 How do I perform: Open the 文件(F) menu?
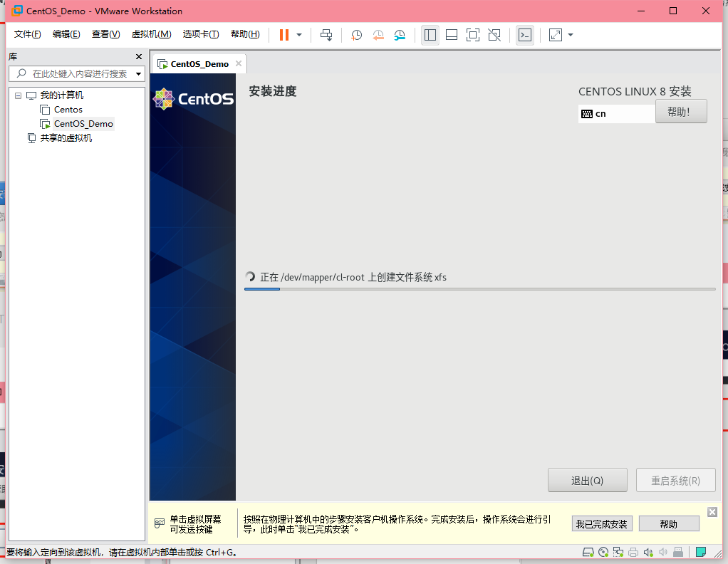(27, 34)
